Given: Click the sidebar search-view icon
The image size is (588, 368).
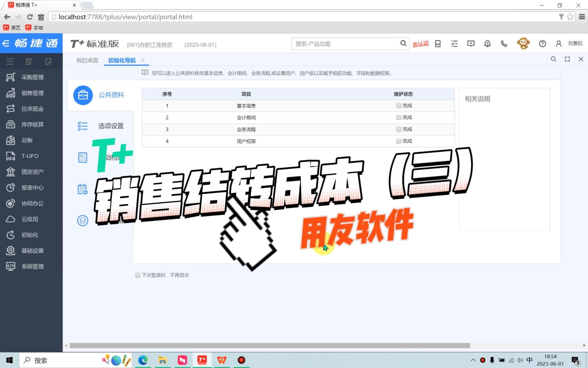Looking at the screenshot, I should pos(29,61).
